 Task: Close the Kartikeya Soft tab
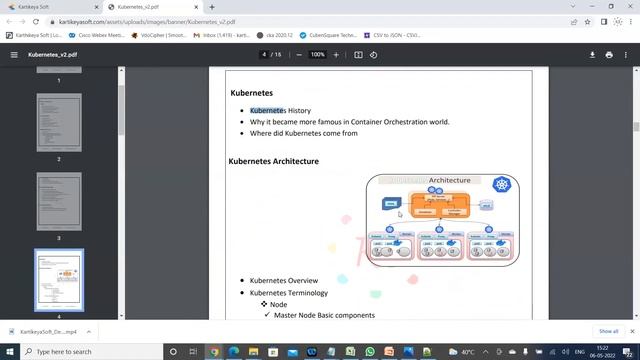[x=96, y=7]
